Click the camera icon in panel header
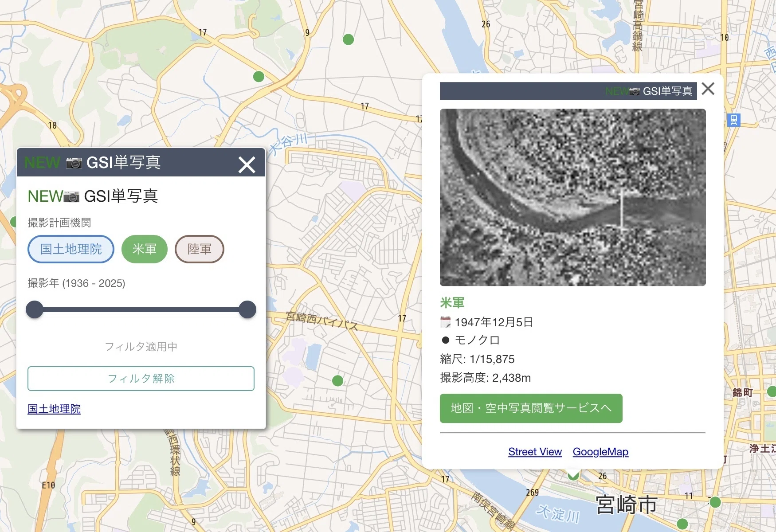The image size is (776, 532). [x=74, y=163]
